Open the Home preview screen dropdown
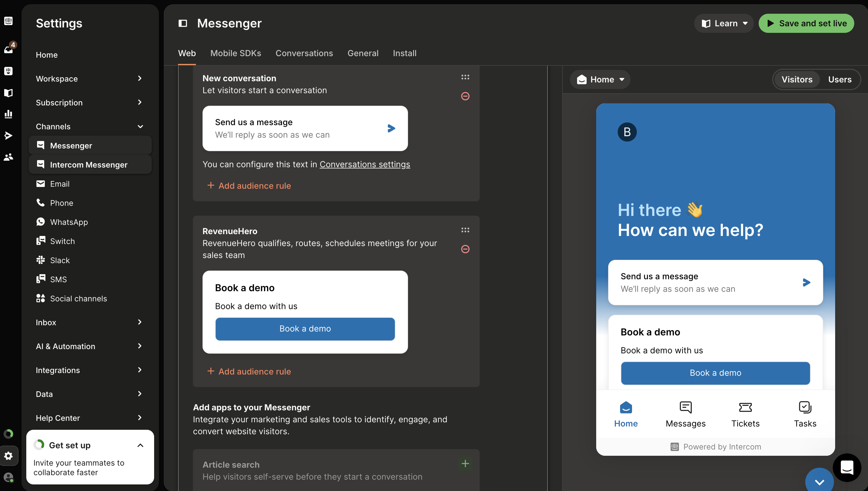The width and height of the screenshot is (868, 491). click(x=600, y=79)
